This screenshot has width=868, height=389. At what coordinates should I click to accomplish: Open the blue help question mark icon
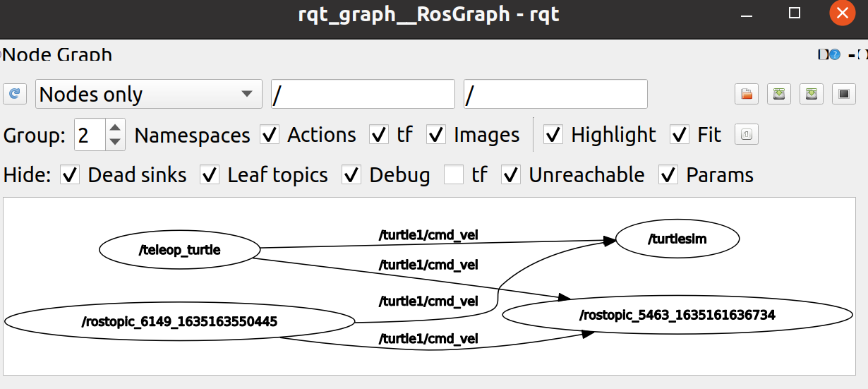pyautogui.click(x=835, y=54)
